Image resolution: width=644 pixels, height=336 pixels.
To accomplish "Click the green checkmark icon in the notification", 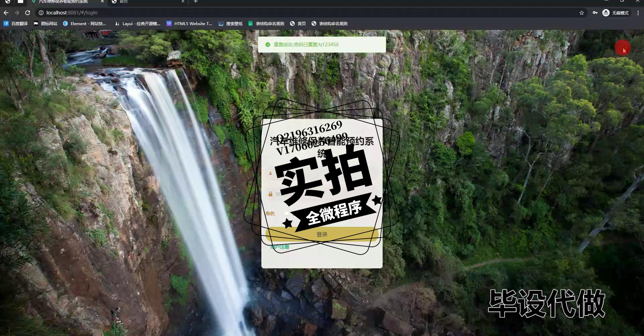I will point(268,45).
